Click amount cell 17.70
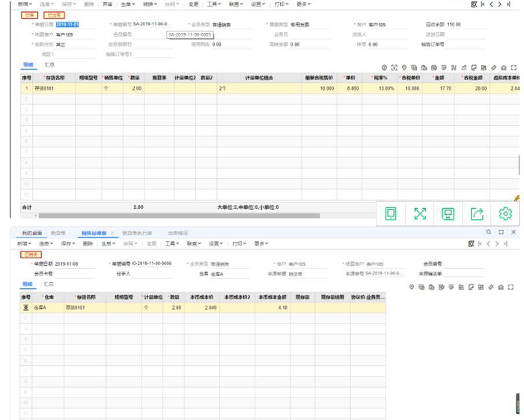 439,88
